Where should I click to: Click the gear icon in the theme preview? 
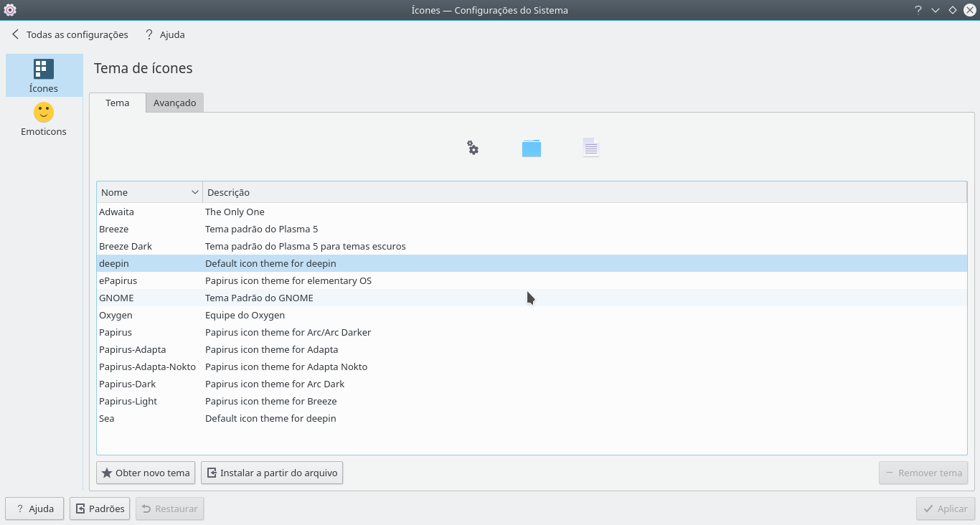(x=472, y=148)
